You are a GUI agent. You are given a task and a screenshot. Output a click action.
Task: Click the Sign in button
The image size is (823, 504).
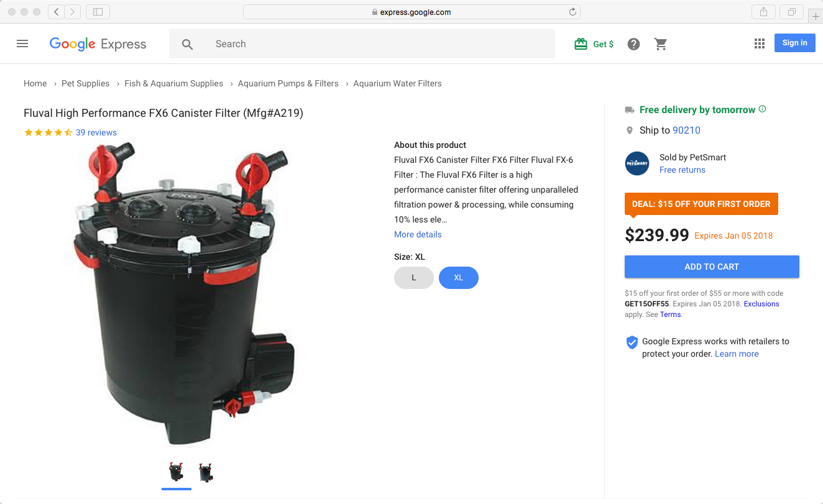click(794, 43)
